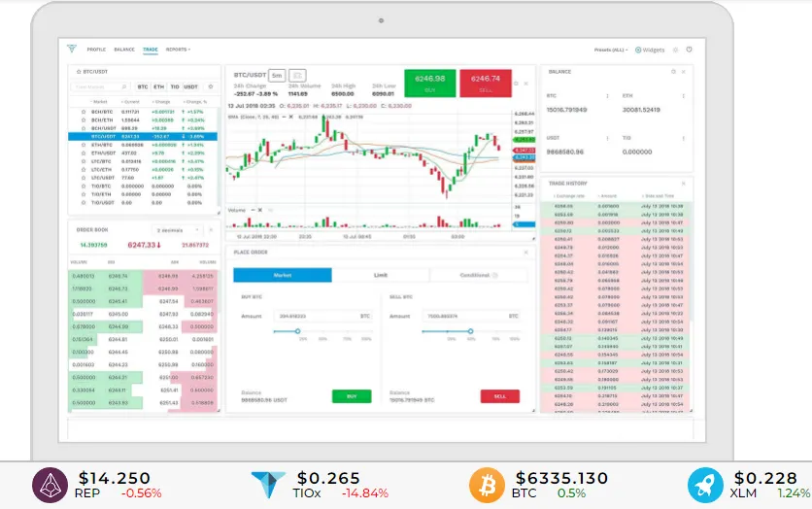Open the TIO balance options menu

coord(684,138)
